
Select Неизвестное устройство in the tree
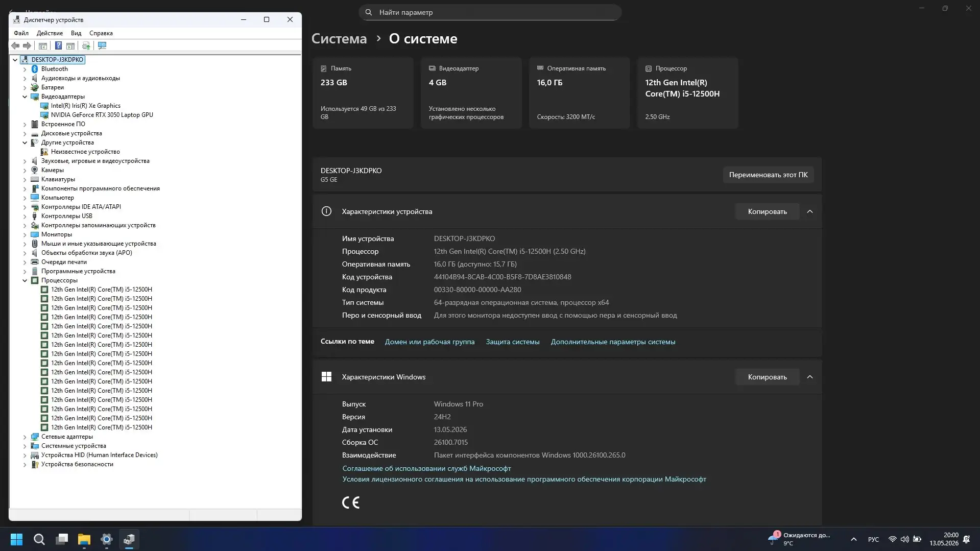[x=85, y=152]
